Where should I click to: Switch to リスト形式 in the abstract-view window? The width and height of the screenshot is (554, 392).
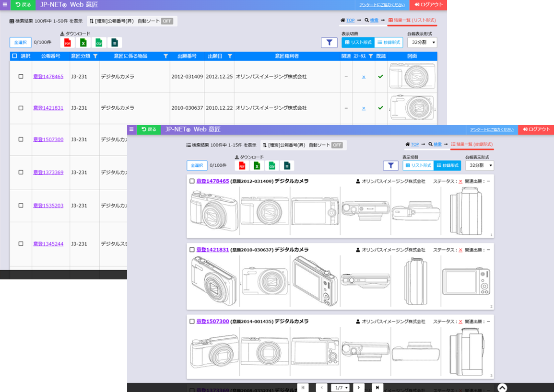click(x=418, y=165)
